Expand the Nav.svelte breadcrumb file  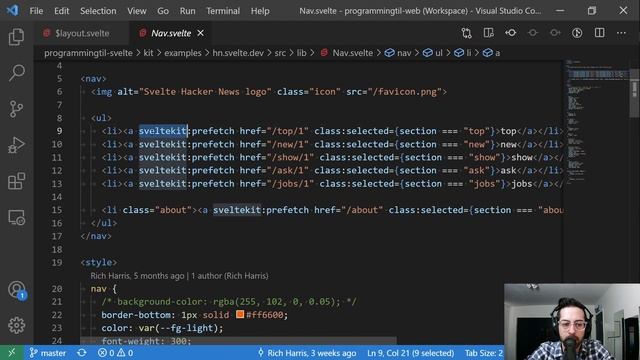point(347,53)
